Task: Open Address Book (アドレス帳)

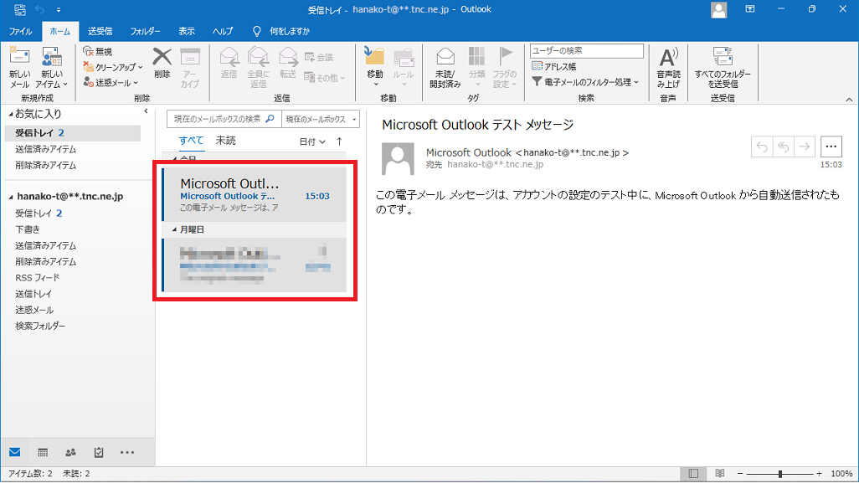Action: tap(554, 66)
